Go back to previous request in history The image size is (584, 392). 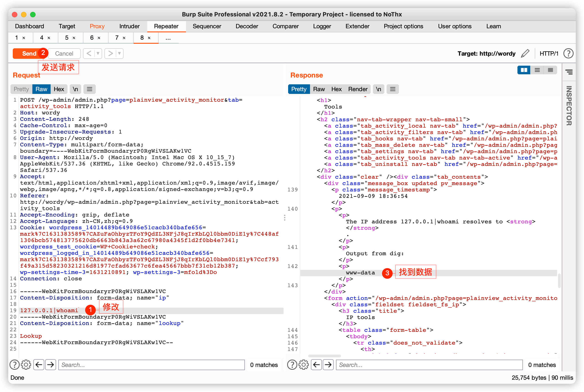click(x=89, y=53)
